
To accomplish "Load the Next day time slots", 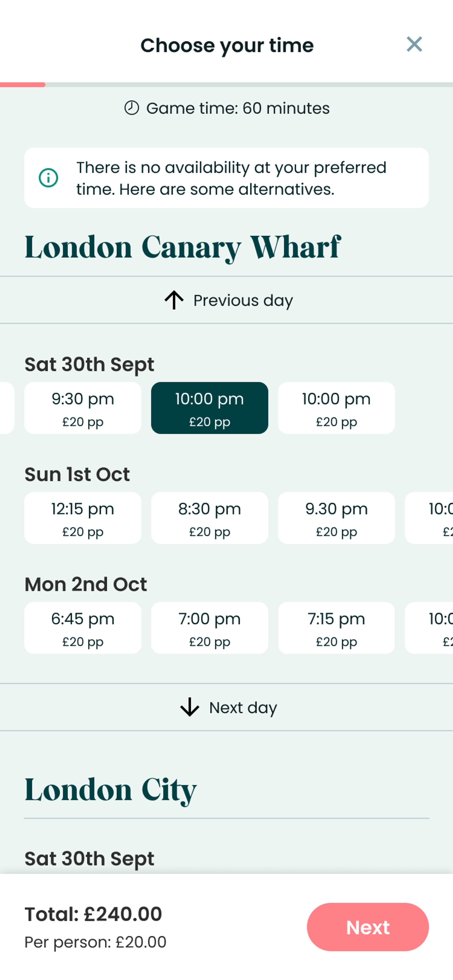I will pos(243,708).
